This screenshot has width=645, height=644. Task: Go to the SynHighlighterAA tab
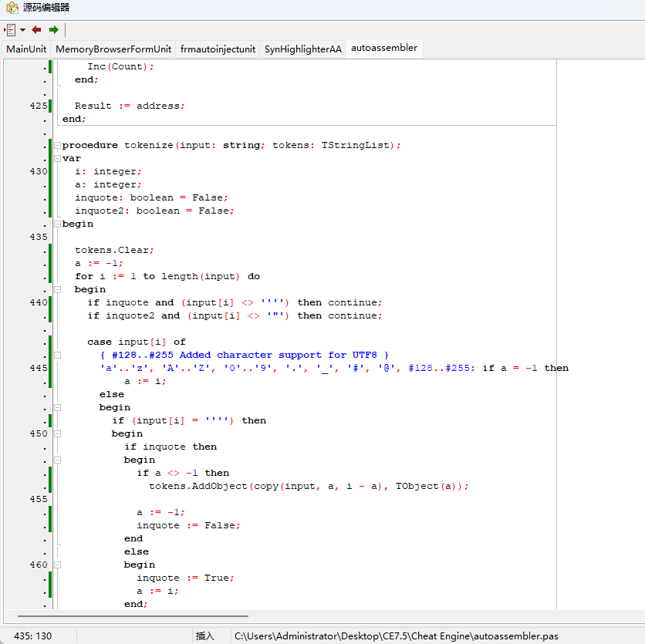[302, 49]
